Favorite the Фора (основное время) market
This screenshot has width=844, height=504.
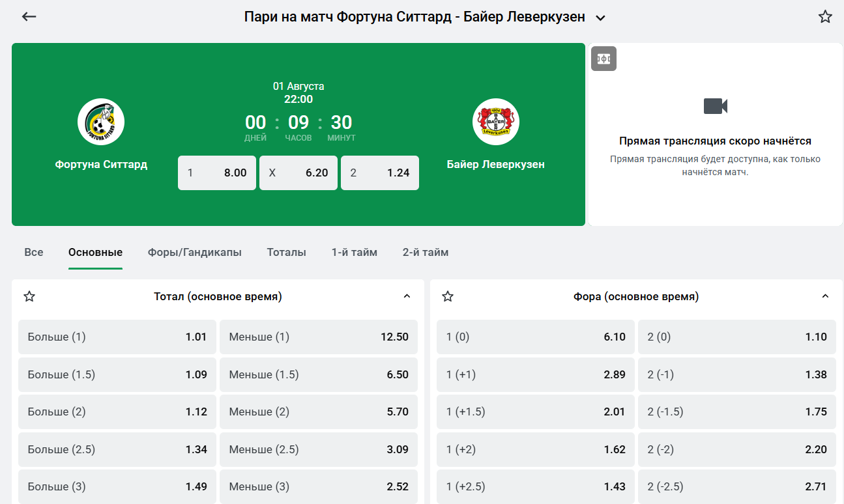click(448, 297)
